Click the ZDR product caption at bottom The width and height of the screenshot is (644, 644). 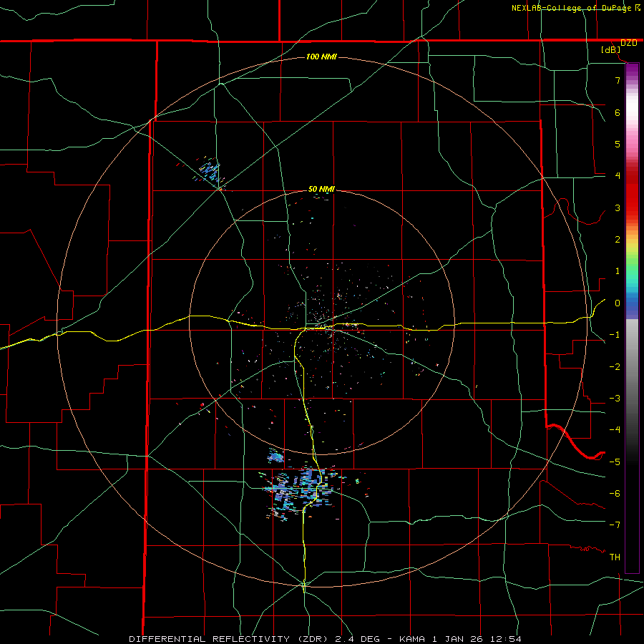[x=326, y=639]
